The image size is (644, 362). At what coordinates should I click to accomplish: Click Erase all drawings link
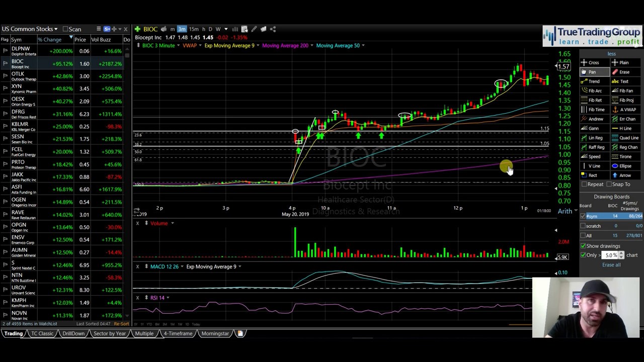[x=611, y=265]
